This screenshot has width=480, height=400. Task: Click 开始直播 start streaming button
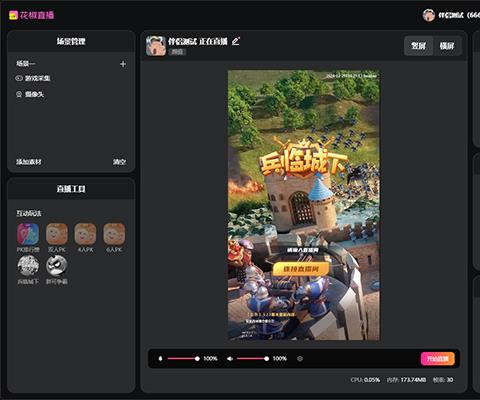(438, 359)
